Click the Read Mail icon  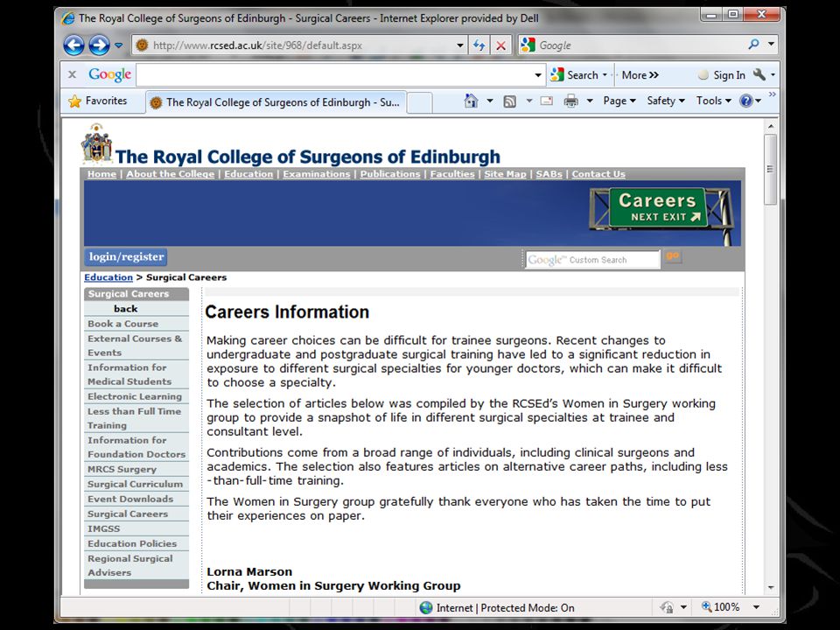click(x=546, y=101)
